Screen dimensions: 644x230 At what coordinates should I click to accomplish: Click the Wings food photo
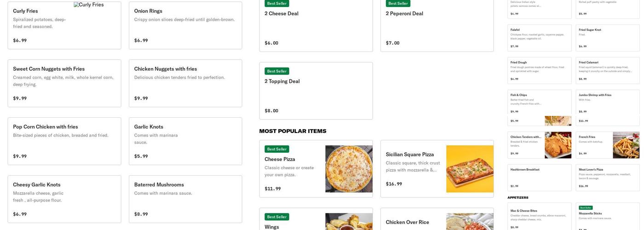[349, 221]
